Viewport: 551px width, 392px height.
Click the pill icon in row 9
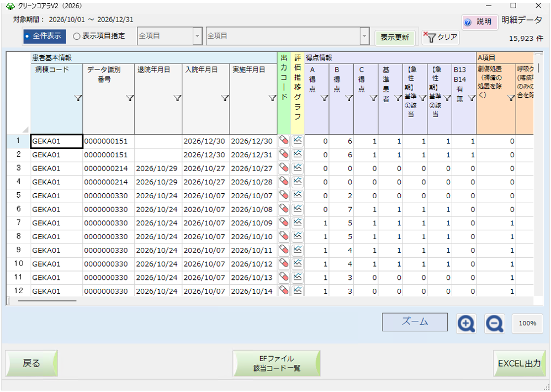(284, 250)
